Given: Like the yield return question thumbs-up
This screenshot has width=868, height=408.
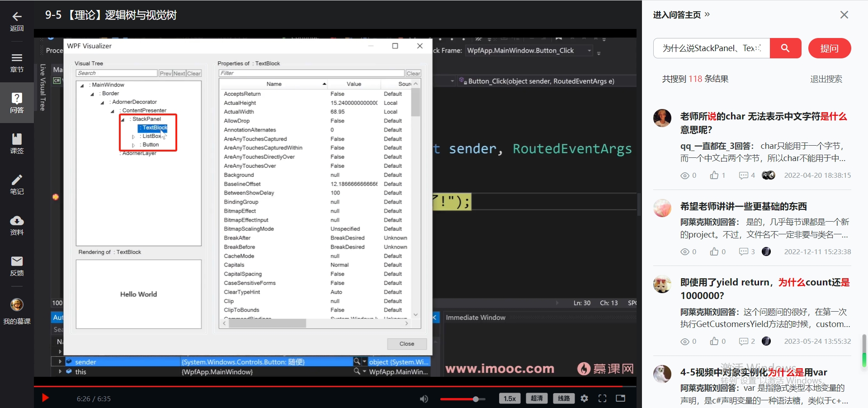Looking at the screenshot, I should click(x=714, y=341).
